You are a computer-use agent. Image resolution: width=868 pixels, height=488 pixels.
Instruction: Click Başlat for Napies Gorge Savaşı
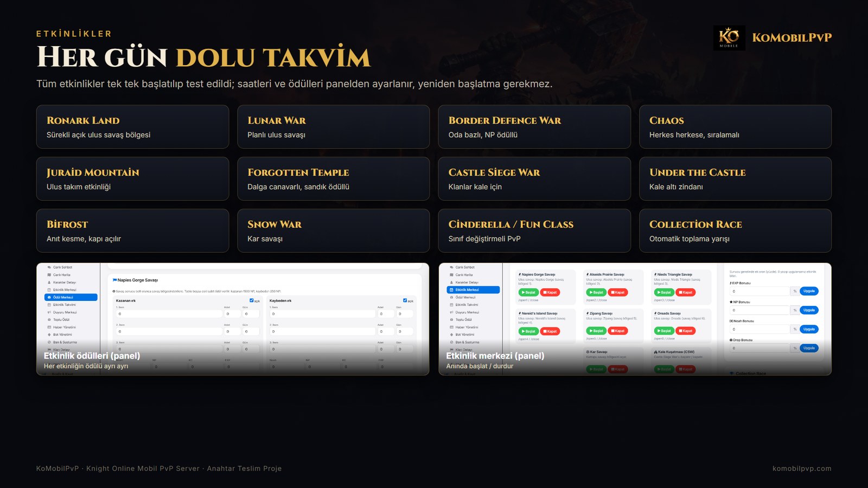[x=528, y=292]
